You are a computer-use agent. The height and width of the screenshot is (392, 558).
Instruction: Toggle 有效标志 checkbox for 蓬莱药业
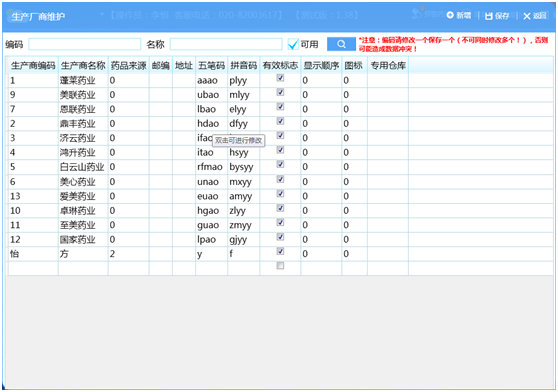coord(280,78)
